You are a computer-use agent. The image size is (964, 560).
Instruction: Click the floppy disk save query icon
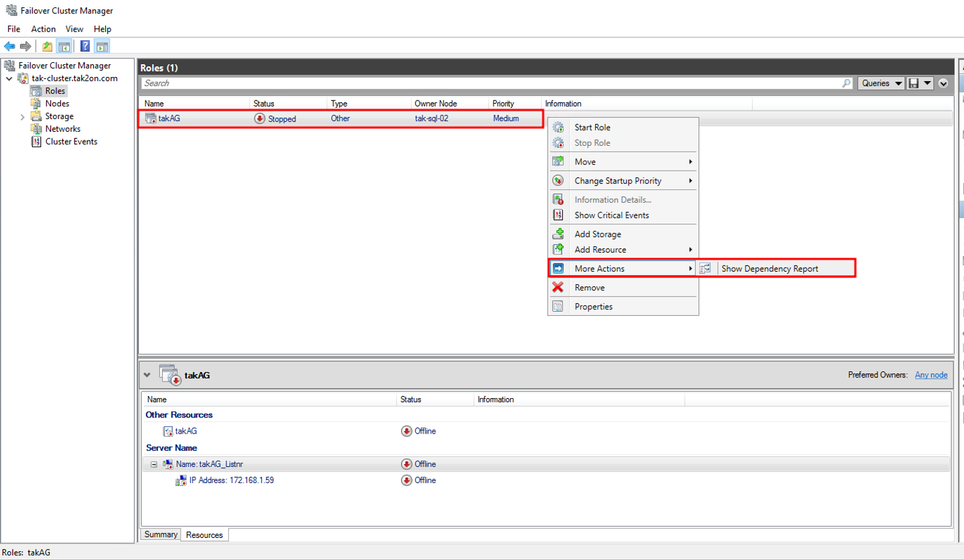coord(913,84)
